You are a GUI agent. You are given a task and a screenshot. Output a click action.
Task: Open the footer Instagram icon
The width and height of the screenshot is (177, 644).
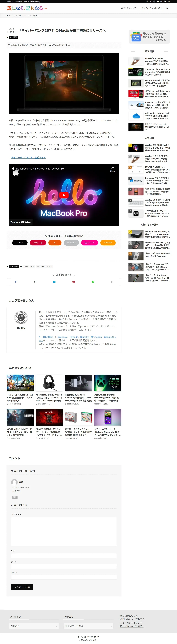(x=85, y=637)
